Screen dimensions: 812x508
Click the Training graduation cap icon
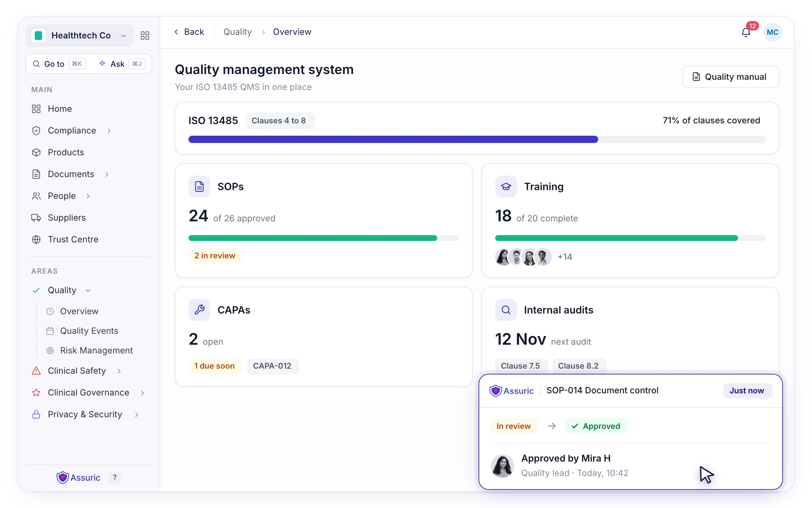tap(506, 187)
